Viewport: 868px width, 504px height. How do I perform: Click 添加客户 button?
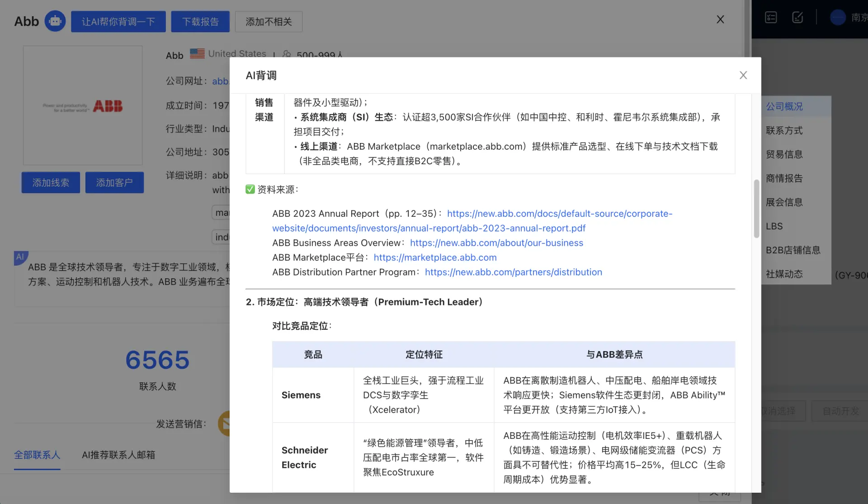pos(114,182)
